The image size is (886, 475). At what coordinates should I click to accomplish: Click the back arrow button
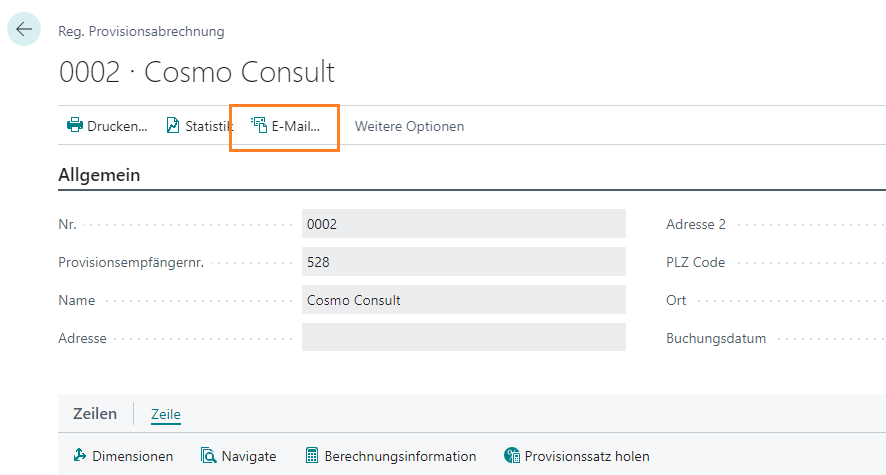tap(24, 30)
